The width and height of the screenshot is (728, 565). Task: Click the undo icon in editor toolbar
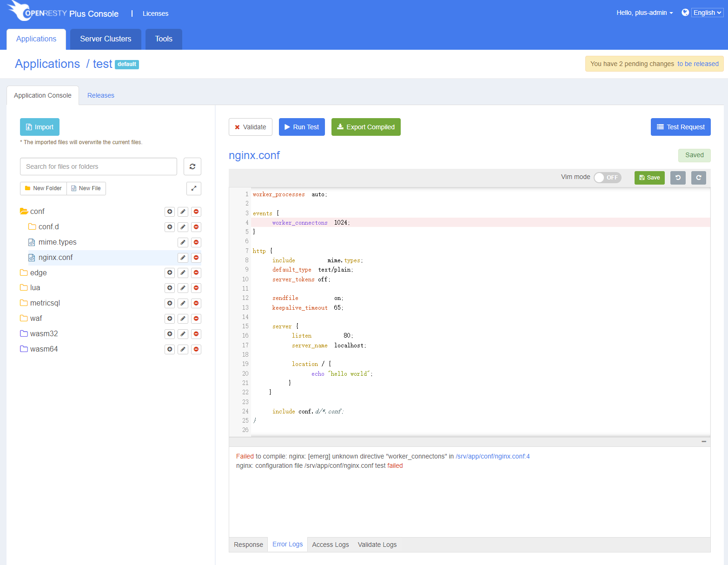[678, 178]
